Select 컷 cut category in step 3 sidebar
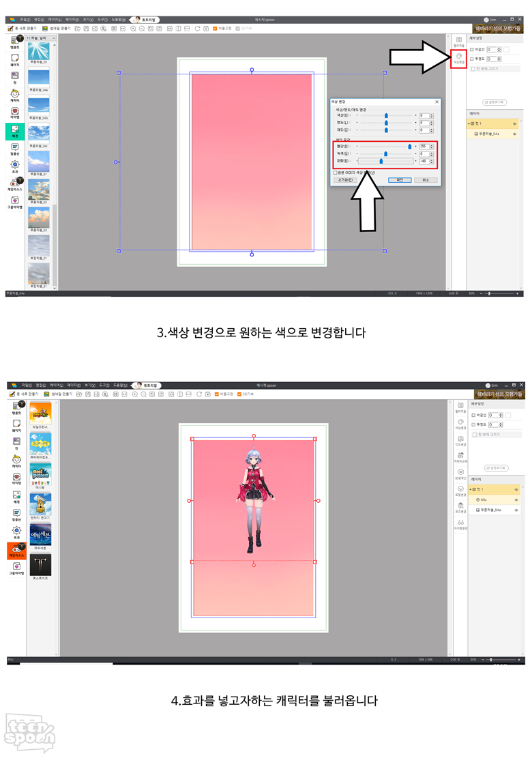The height and width of the screenshot is (771, 532). tap(15, 78)
